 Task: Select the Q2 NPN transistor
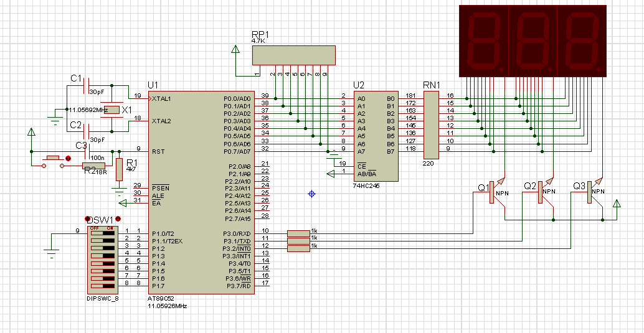547,192
